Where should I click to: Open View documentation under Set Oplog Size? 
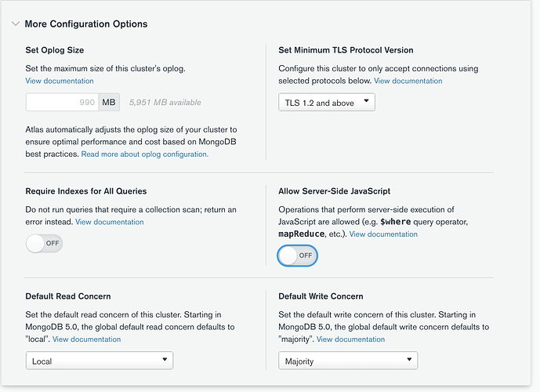[60, 81]
